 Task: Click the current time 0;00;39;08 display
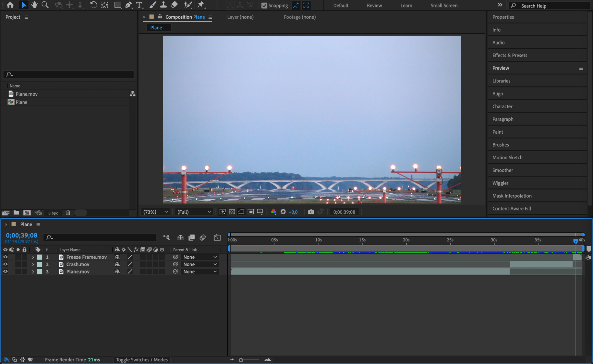tap(22, 235)
